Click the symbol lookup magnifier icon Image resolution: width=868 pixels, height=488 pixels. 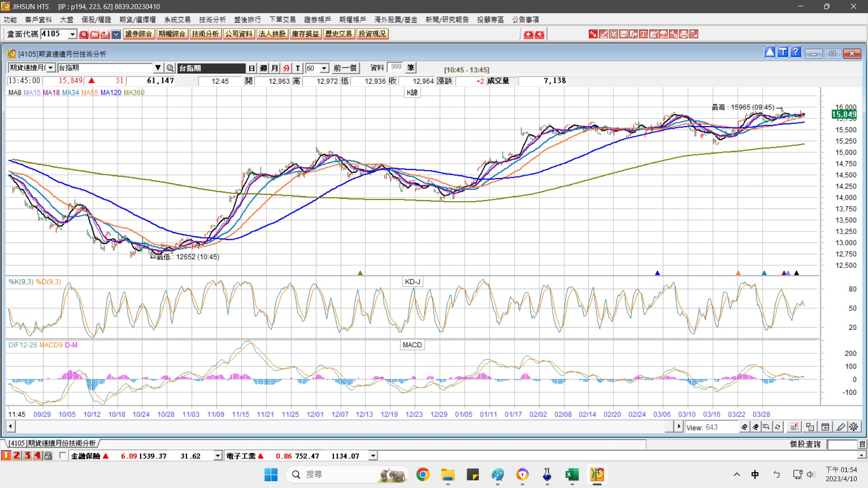click(x=170, y=68)
